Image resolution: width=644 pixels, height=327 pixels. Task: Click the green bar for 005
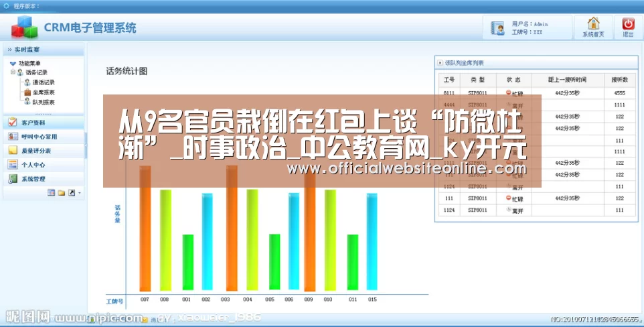point(274,262)
